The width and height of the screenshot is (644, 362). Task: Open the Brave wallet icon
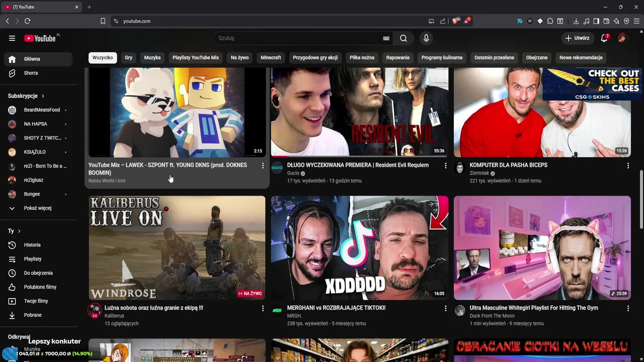click(606, 21)
